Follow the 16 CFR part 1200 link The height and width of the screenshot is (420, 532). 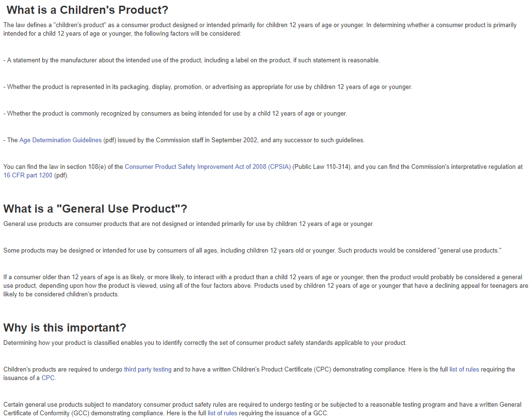(x=28, y=175)
